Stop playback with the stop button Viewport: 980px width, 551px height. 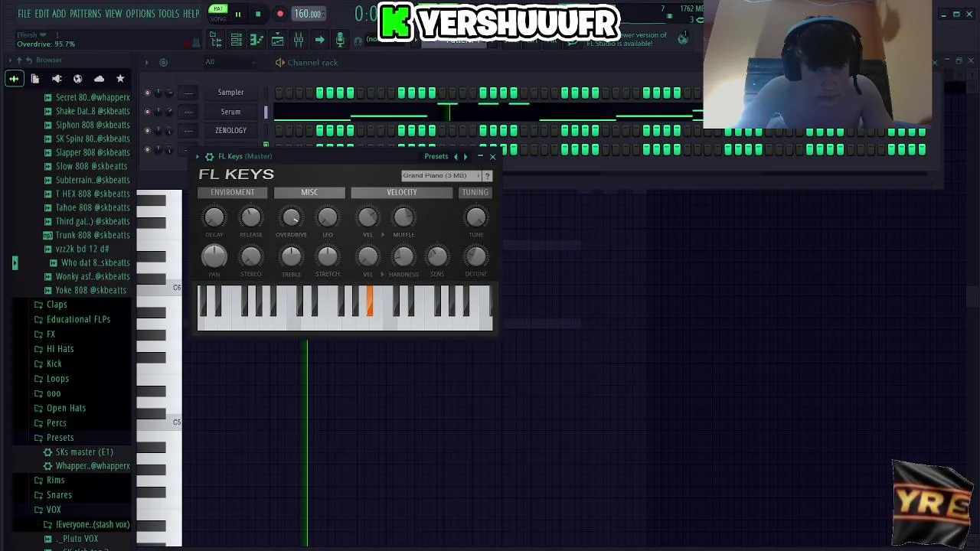258,14
